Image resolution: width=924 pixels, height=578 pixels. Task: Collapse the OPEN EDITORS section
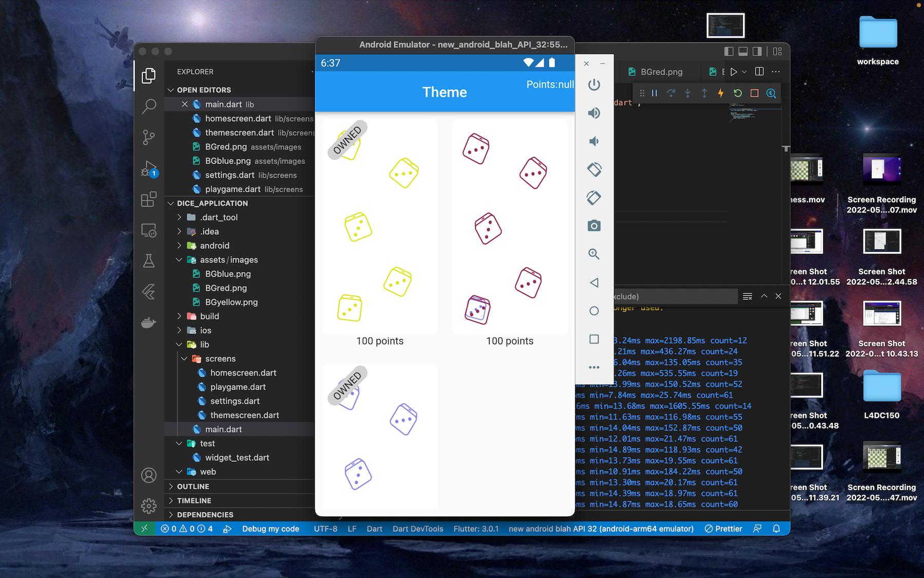point(239,90)
